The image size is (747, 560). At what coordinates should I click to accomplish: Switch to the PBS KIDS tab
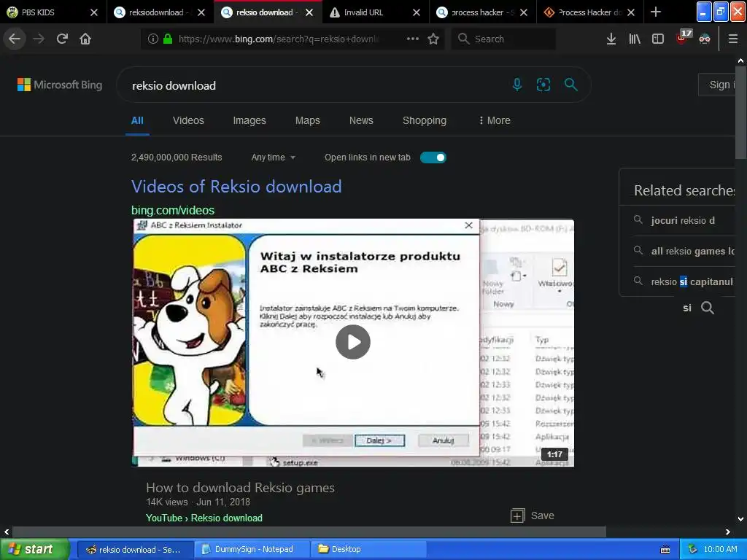[x=46, y=12]
